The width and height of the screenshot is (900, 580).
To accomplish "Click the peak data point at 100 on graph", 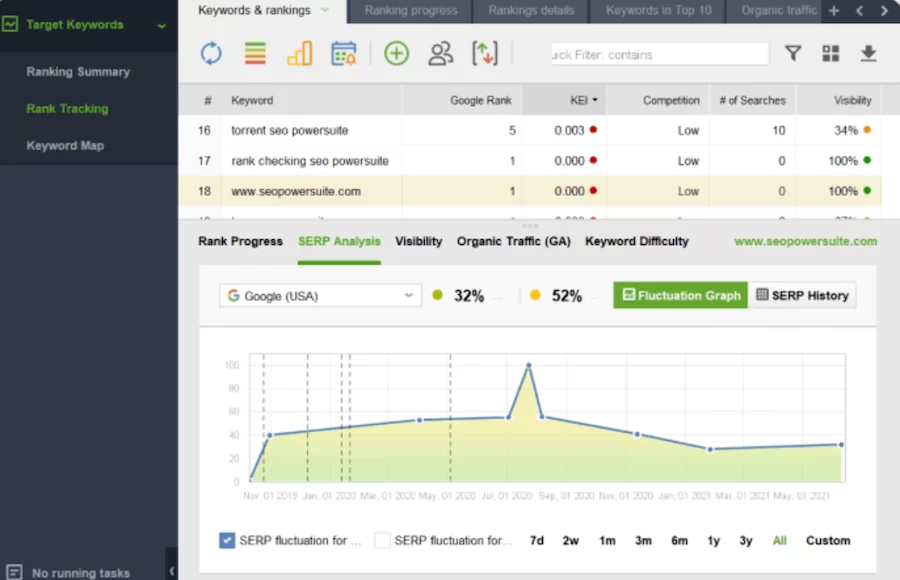I will point(529,365).
